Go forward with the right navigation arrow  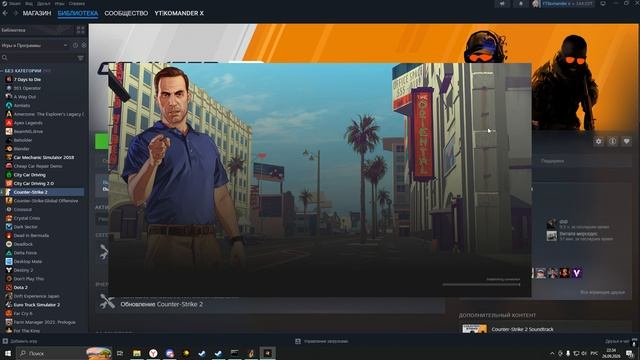coord(16,13)
